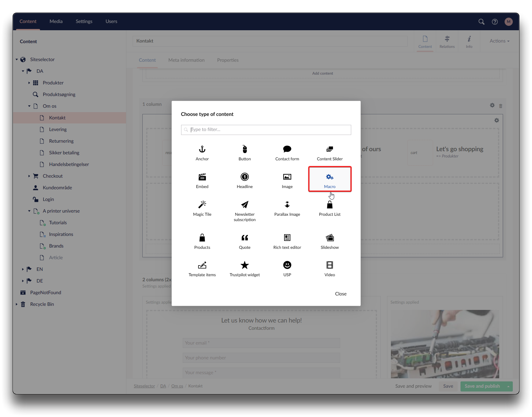Viewport: 532px width, 417px height.
Task: Click the search icon in top bar
Action: 481,22
